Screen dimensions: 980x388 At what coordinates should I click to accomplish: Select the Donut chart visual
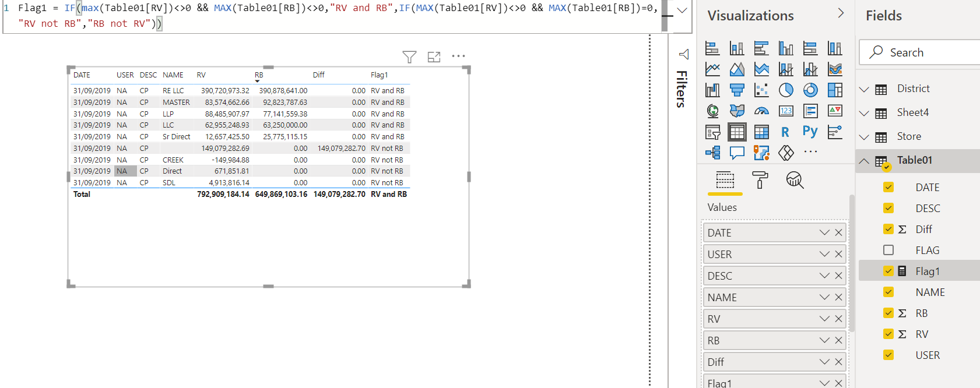click(810, 90)
